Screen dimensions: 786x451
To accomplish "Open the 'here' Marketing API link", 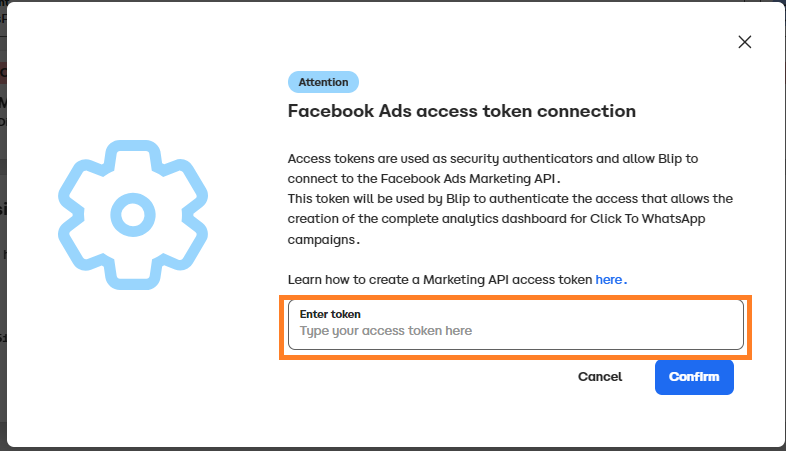I will click(609, 280).
